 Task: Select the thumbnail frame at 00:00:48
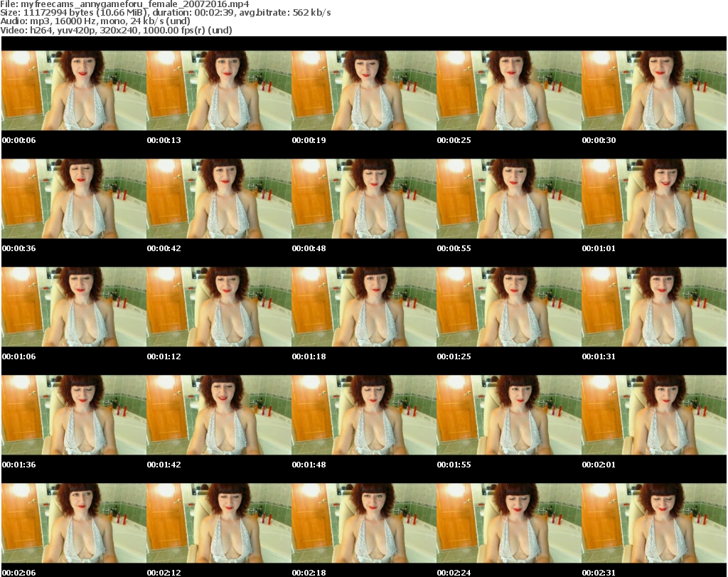[x=363, y=198]
